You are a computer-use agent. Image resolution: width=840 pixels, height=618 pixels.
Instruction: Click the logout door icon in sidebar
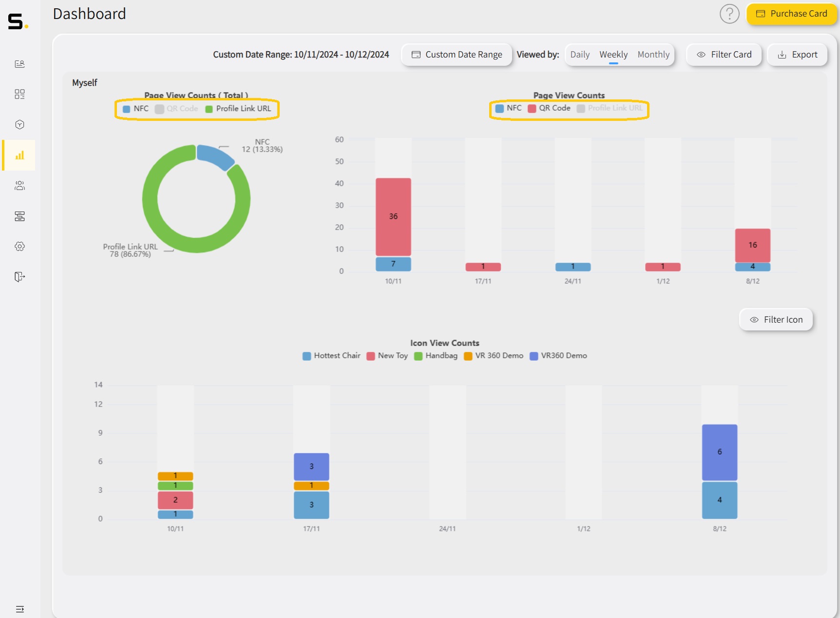19,277
